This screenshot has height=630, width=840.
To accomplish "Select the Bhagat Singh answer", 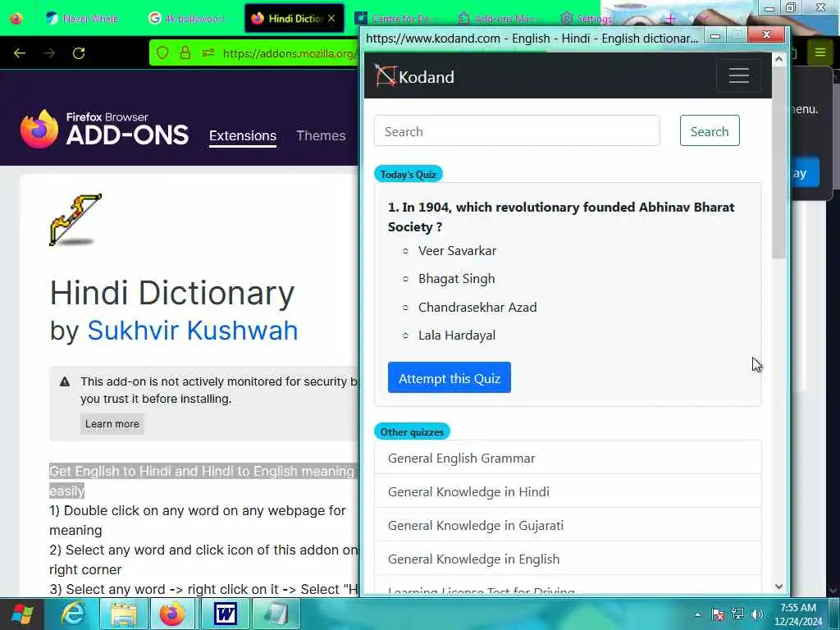I will [x=456, y=279].
